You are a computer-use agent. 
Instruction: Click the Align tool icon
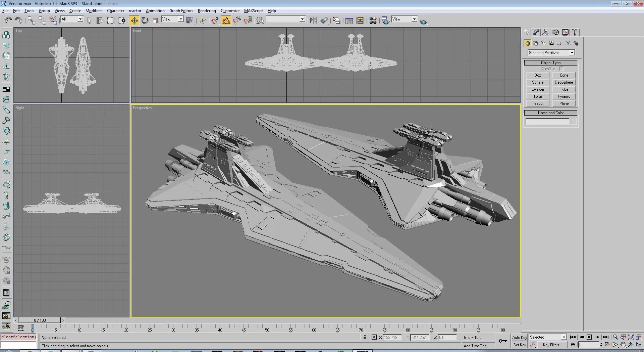point(324,20)
